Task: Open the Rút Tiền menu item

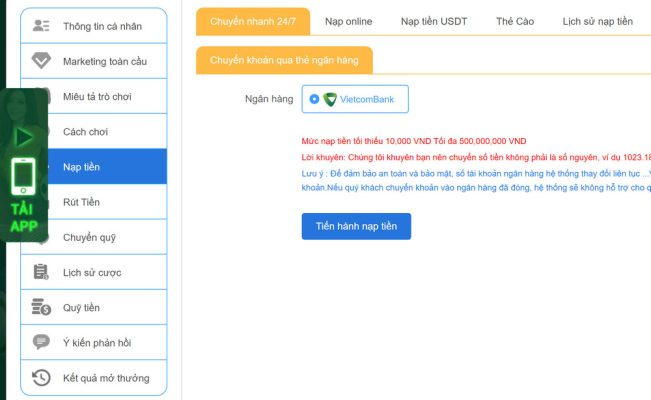Action: pos(94,202)
